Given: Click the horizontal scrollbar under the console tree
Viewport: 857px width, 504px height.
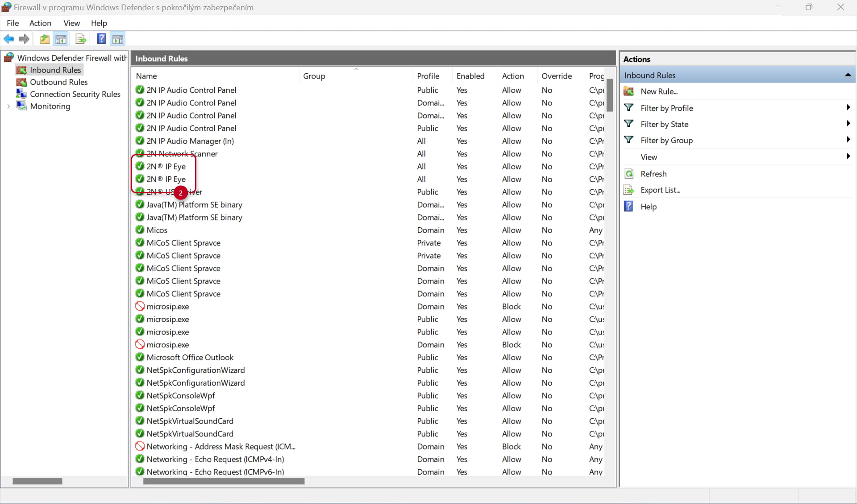Looking at the screenshot, I should click(x=37, y=481).
